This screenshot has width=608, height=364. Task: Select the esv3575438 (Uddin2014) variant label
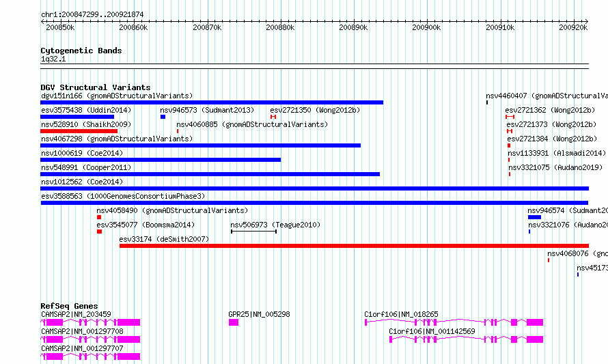(x=86, y=110)
